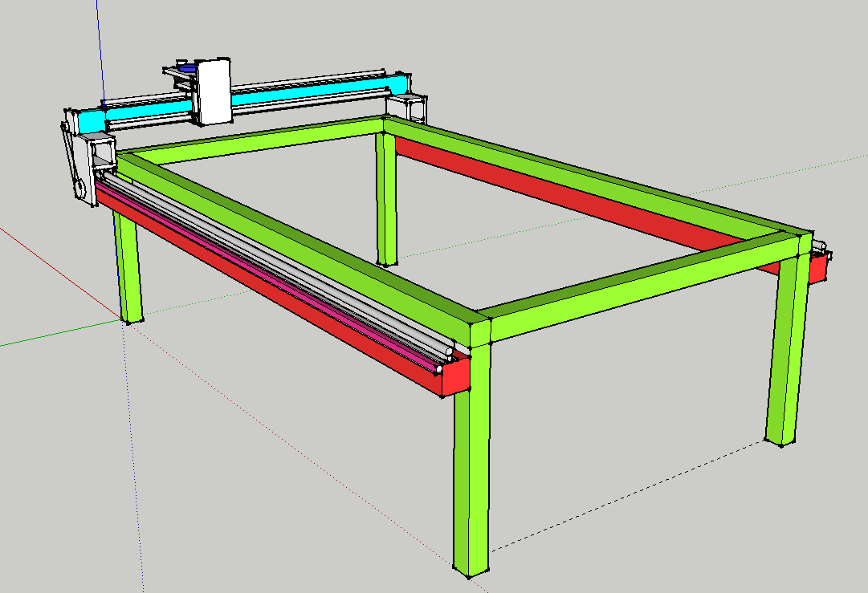Click the right front green table leg
This screenshot has width=868, height=593.
pyautogui.click(x=784, y=353)
